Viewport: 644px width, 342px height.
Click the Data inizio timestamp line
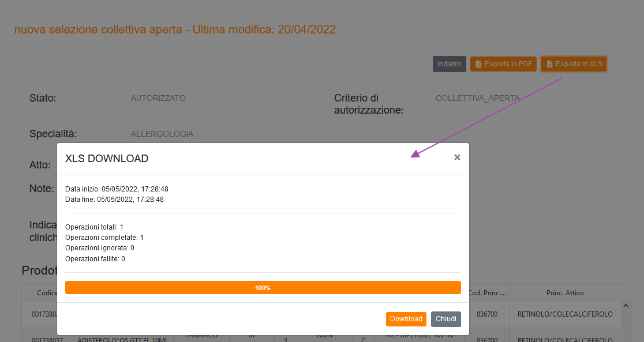(117, 189)
